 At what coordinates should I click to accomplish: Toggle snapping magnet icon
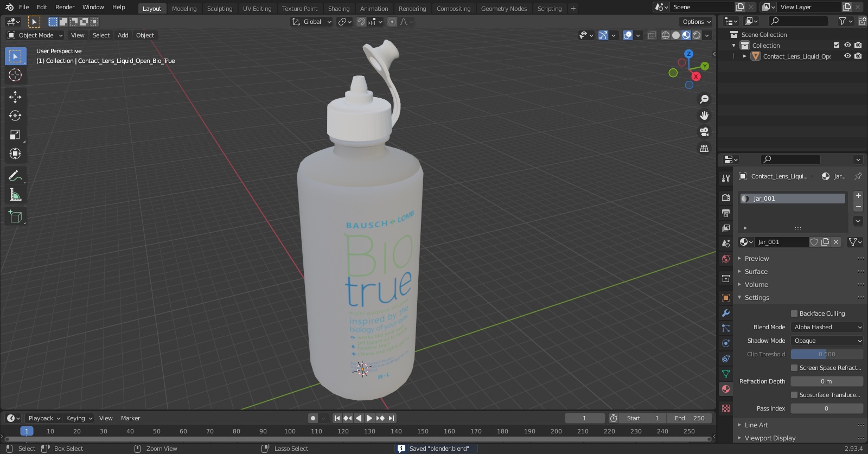coord(361,22)
